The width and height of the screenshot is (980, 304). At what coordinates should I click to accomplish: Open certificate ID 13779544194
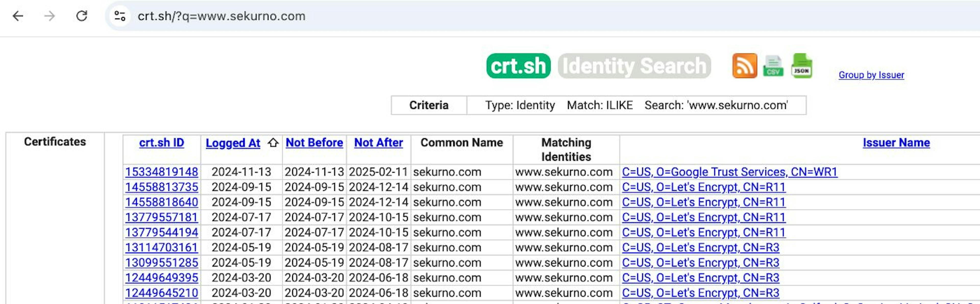162,232
